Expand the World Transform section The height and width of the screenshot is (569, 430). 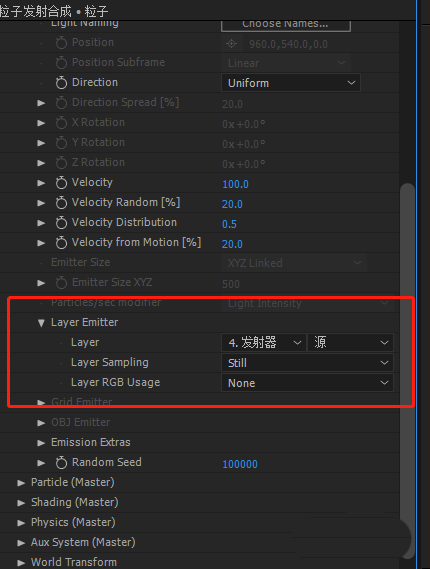[21, 562]
